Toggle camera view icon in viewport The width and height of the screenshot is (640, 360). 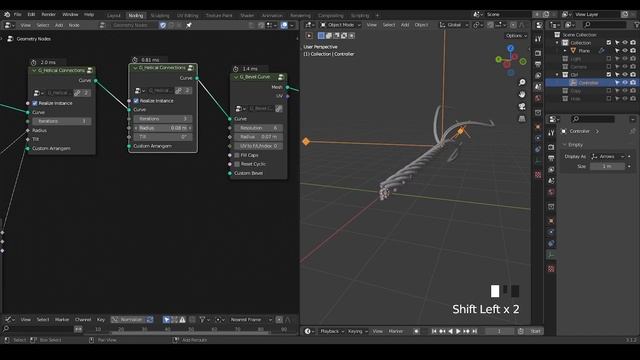click(x=522, y=107)
